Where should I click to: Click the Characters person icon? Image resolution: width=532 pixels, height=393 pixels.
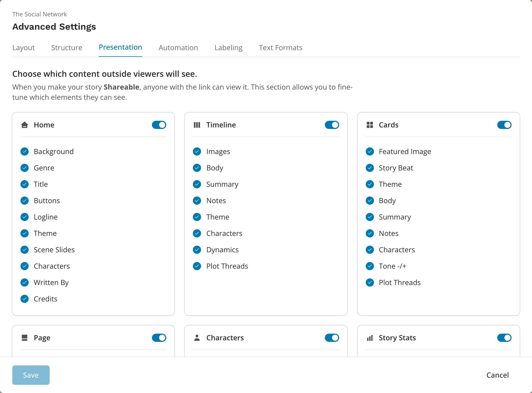pyautogui.click(x=197, y=338)
